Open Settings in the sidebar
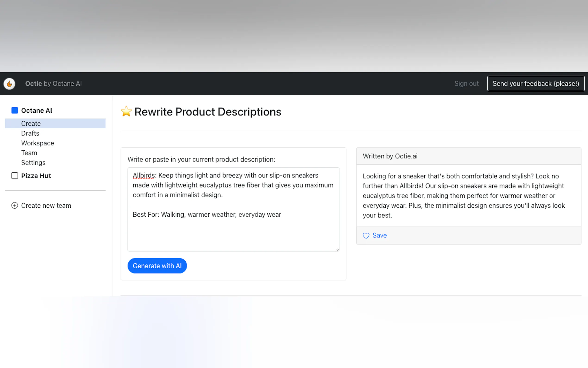 [33, 163]
